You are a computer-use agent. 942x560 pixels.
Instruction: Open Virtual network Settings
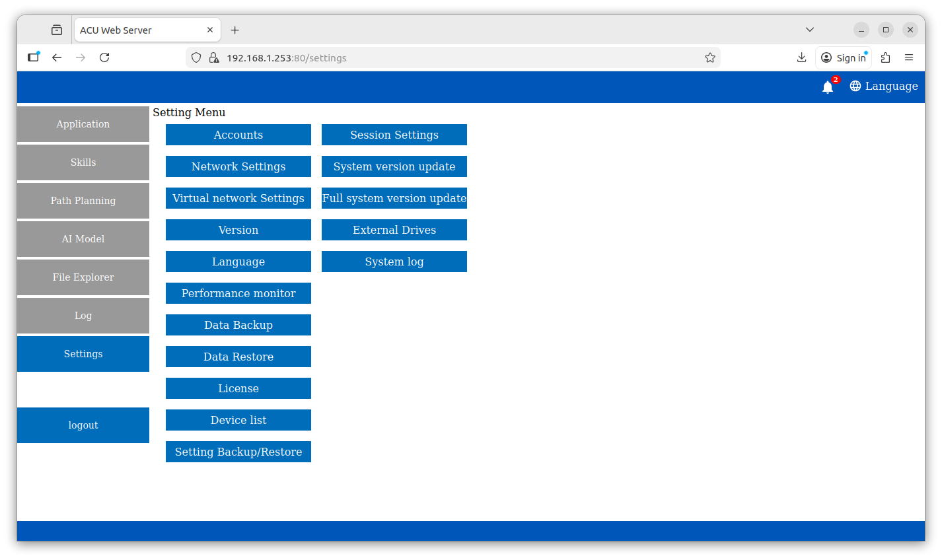coord(238,198)
